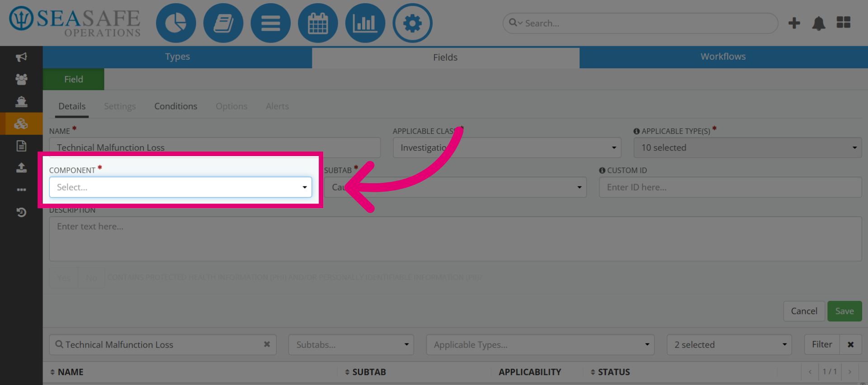Sort table by SUBTAB column
This screenshot has width=868, height=385.
click(x=365, y=372)
